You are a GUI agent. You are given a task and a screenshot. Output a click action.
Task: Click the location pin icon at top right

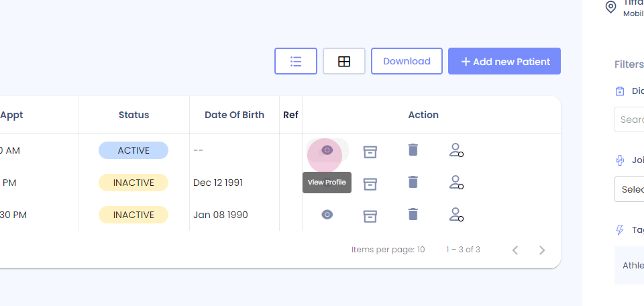[610, 7]
